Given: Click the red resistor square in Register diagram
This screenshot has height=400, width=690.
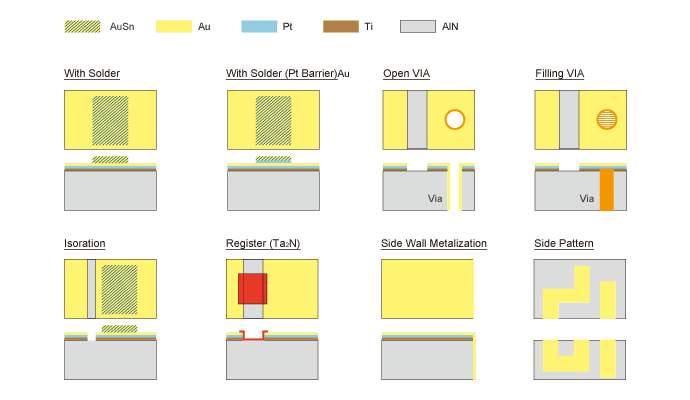Looking at the screenshot, I should pyautogui.click(x=252, y=288).
